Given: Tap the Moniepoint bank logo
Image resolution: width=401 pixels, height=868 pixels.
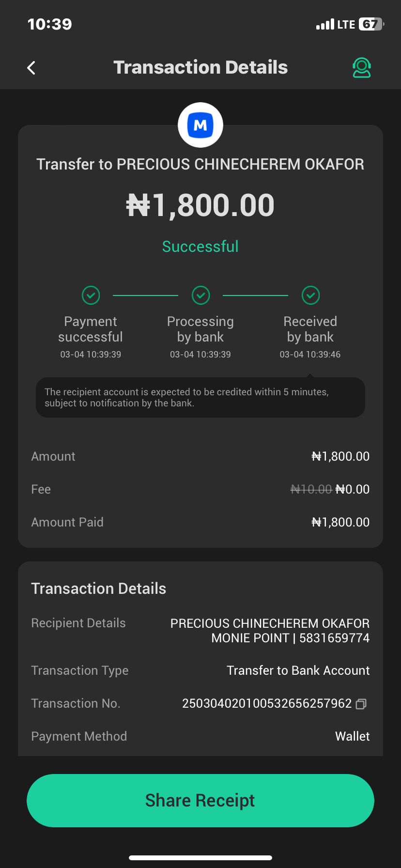Looking at the screenshot, I should click(200, 125).
